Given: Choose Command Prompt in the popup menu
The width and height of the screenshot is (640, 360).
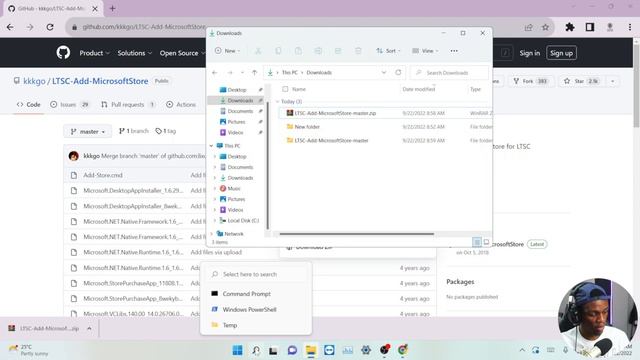Looking at the screenshot, I should [256, 294].
